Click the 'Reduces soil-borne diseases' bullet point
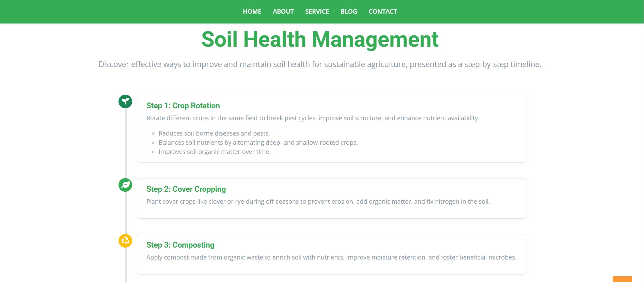 point(214,134)
